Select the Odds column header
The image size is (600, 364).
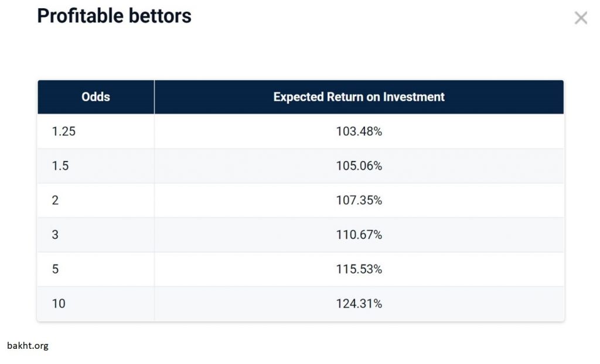pos(96,97)
